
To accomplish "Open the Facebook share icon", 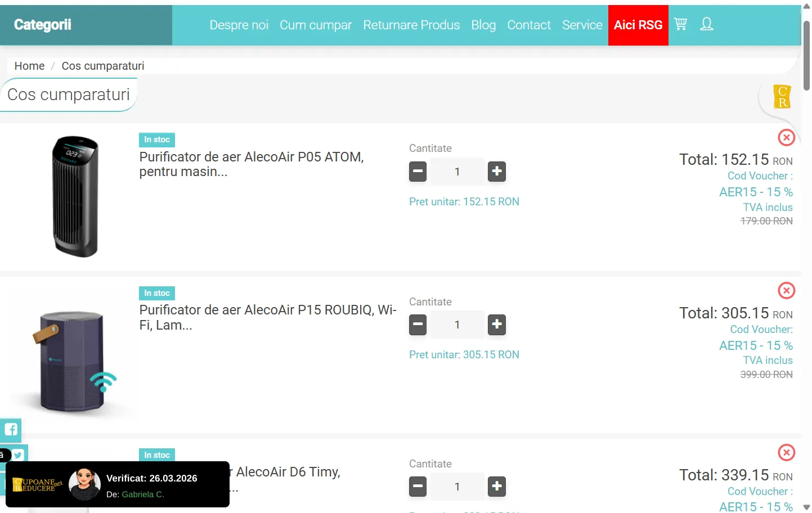I will [x=11, y=430].
